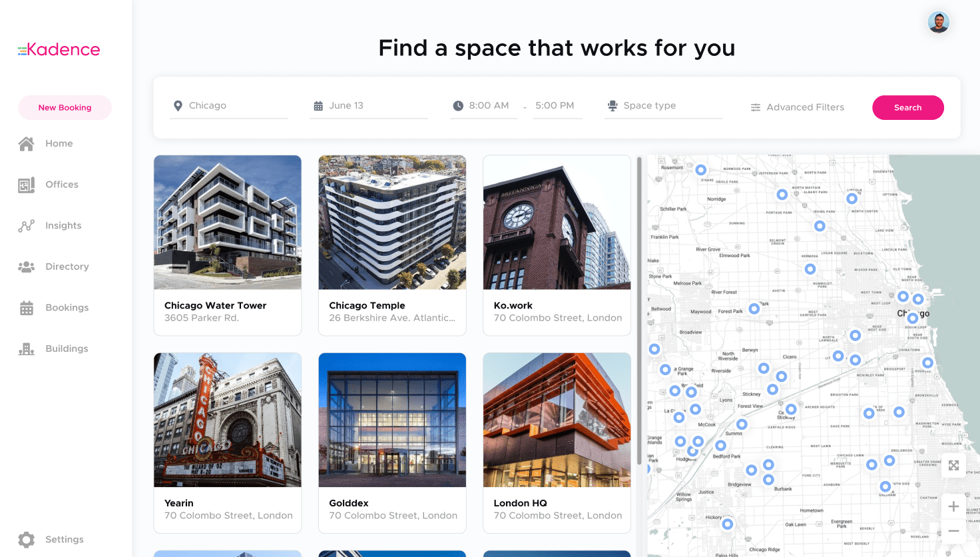980x557 pixels.
Task: Open Offices from the sidebar icon
Action: (x=27, y=185)
